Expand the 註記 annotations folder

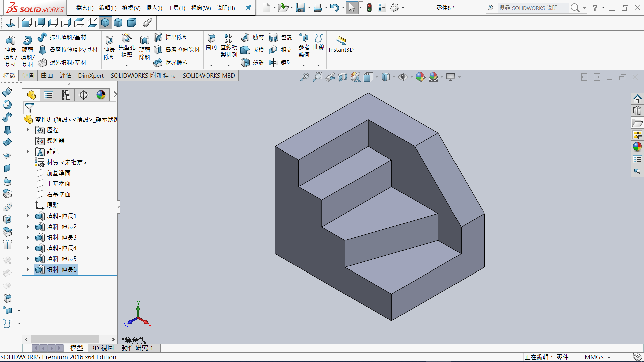click(x=28, y=152)
